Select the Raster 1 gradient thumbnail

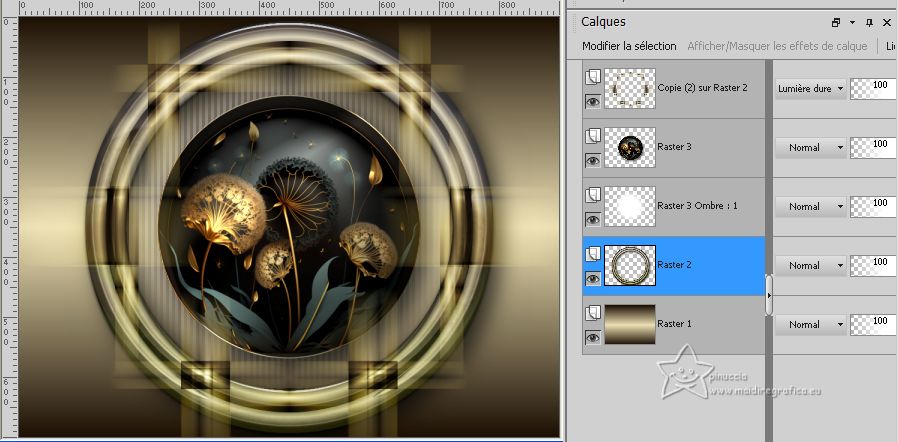pos(630,325)
